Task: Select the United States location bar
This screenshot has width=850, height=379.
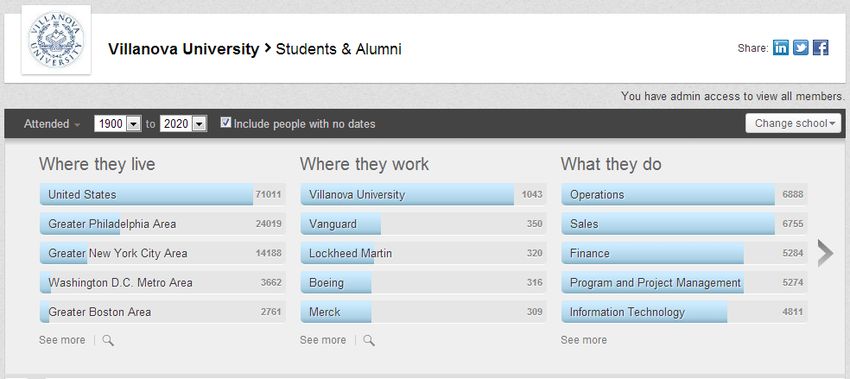Action: tap(162, 194)
